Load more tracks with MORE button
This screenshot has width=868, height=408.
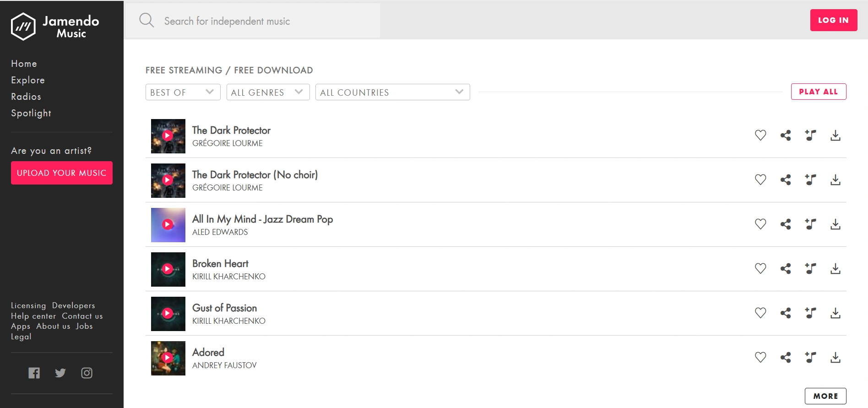[825, 396]
